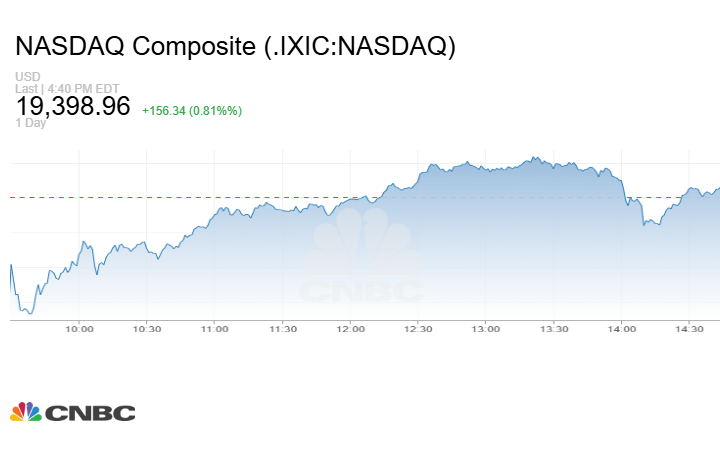Click the USD currency label
Viewport: 720px width, 450px height.
[x=27, y=77]
